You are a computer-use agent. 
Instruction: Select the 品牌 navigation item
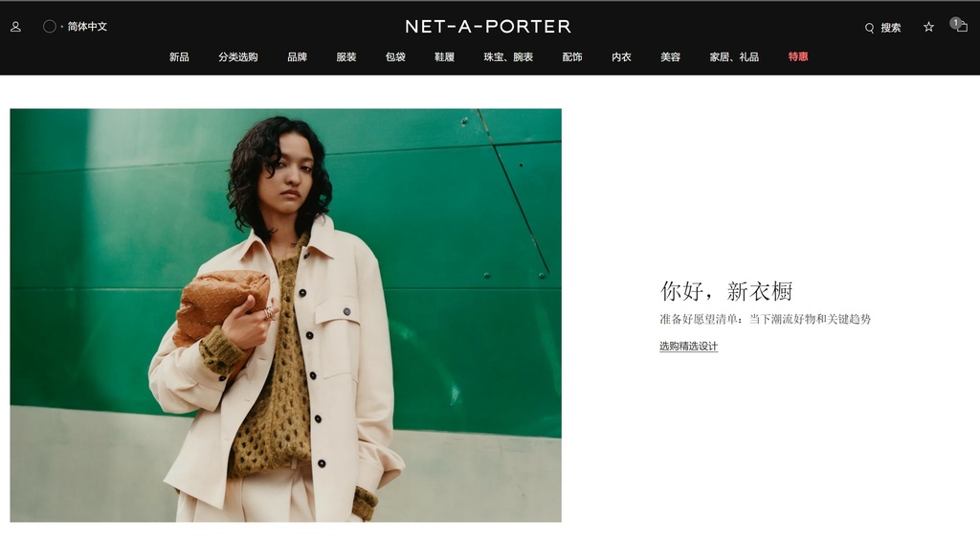pos(297,56)
